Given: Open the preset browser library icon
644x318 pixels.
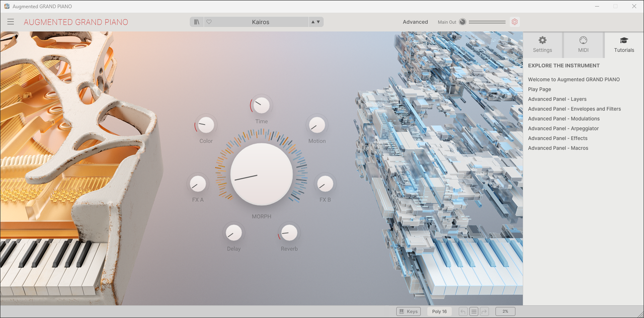Looking at the screenshot, I should click(197, 22).
